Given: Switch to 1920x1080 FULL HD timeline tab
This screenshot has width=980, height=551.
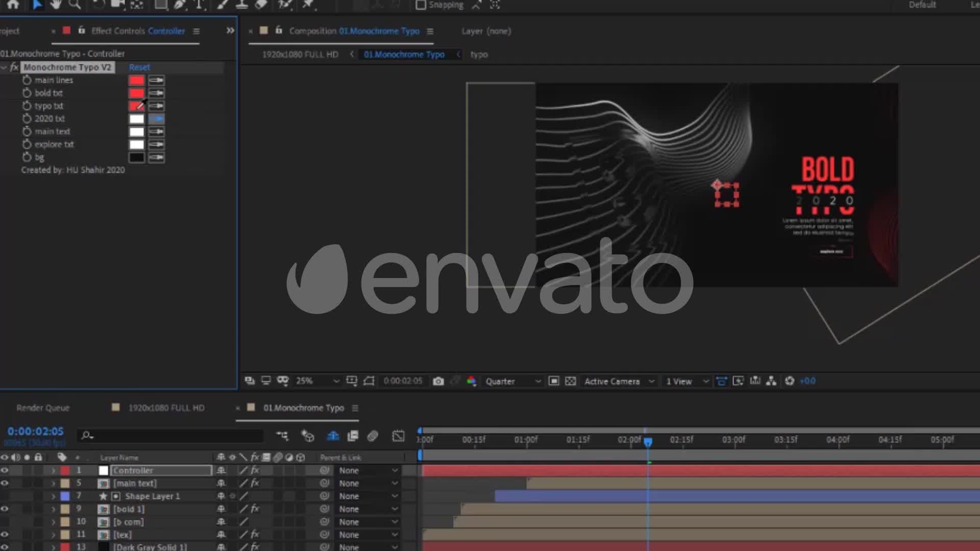Looking at the screenshot, I should (166, 408).
